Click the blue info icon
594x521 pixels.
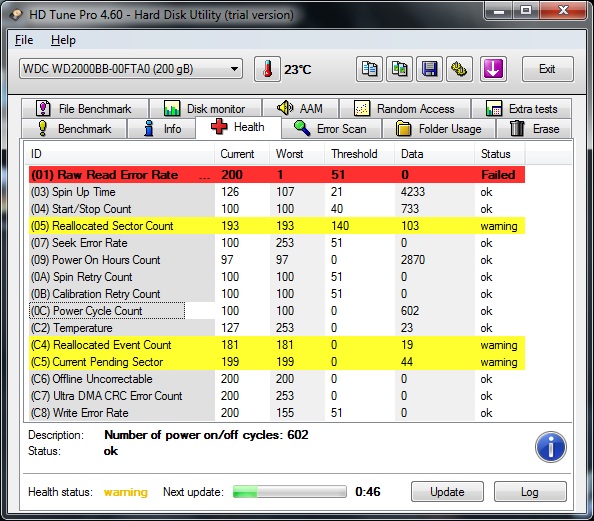click(x=551, y=447)
